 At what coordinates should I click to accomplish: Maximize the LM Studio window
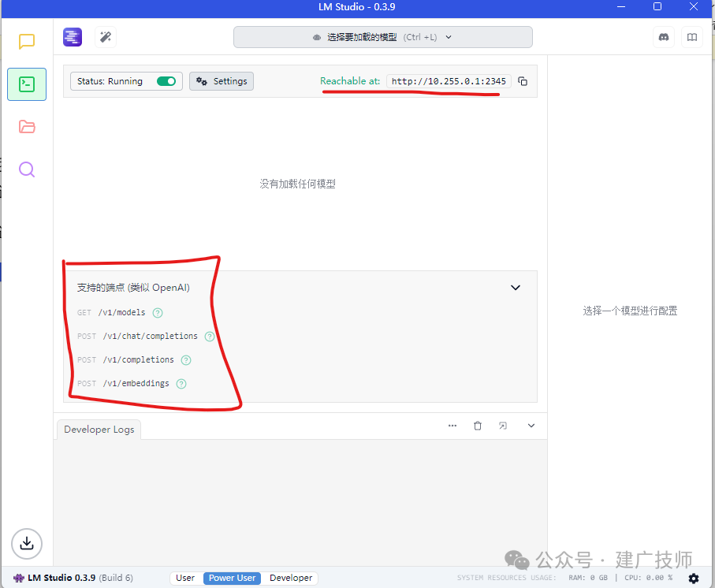[657, 6]
